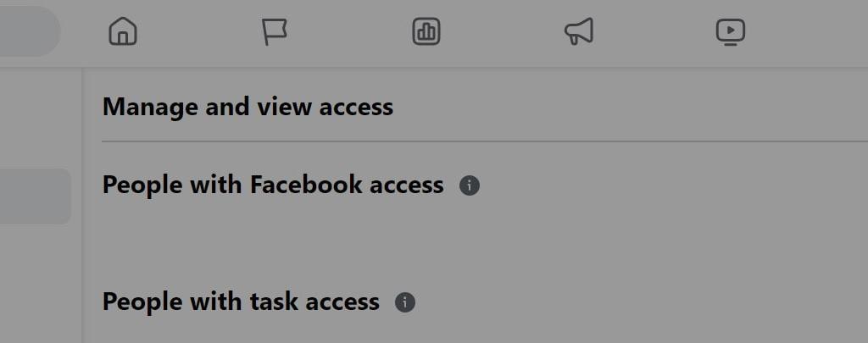The width and height of the screenshot is (868, 343).
Task: Open the Ads megaphone icon
Action: [x=579, y=32]
